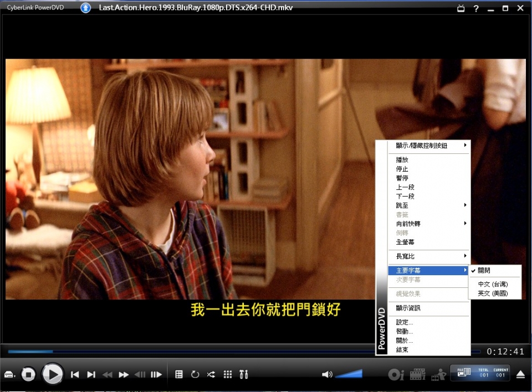Viewport: 532px width, 392px height.
Task: Enable shuffle playback mode
Action: tap(211, 374)
